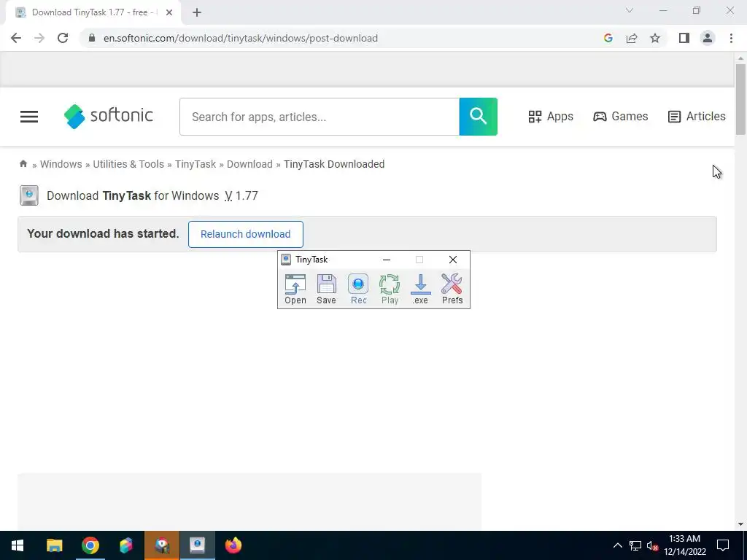Open the notification center icon
Screen dimensions: 747x560
click(723, 545)
